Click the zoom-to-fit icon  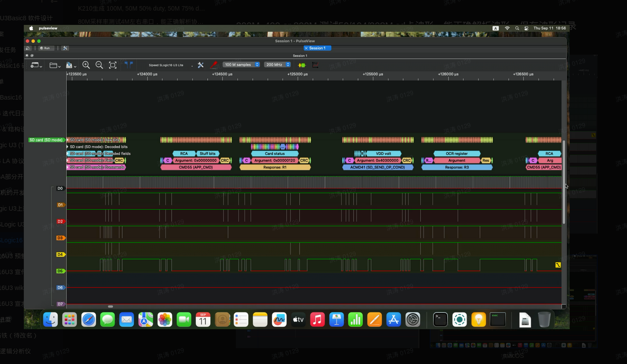pos(112,65)
